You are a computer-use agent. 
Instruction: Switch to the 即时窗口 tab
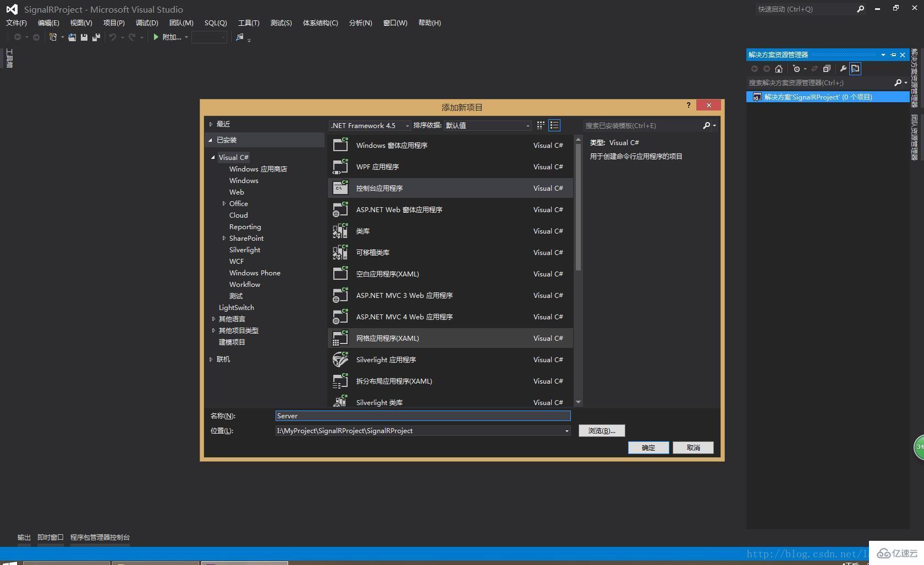[x=51, y=537]
